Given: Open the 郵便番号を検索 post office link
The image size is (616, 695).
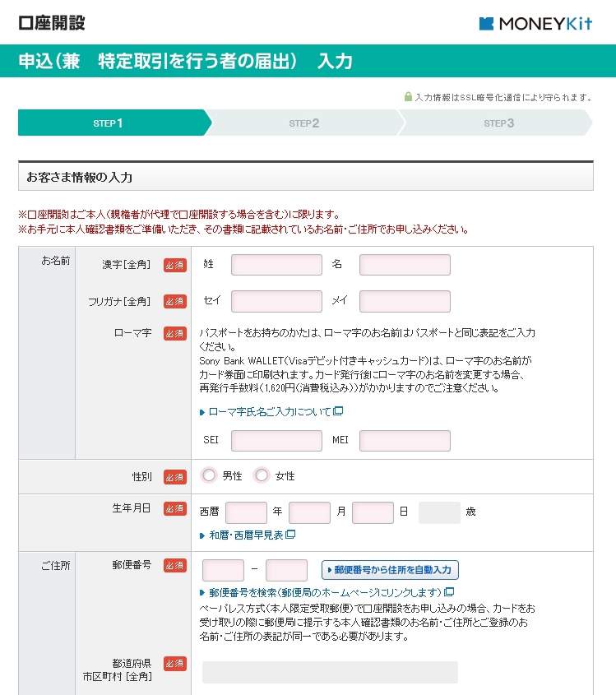Looking at the screenshot, I should [326, 592].
